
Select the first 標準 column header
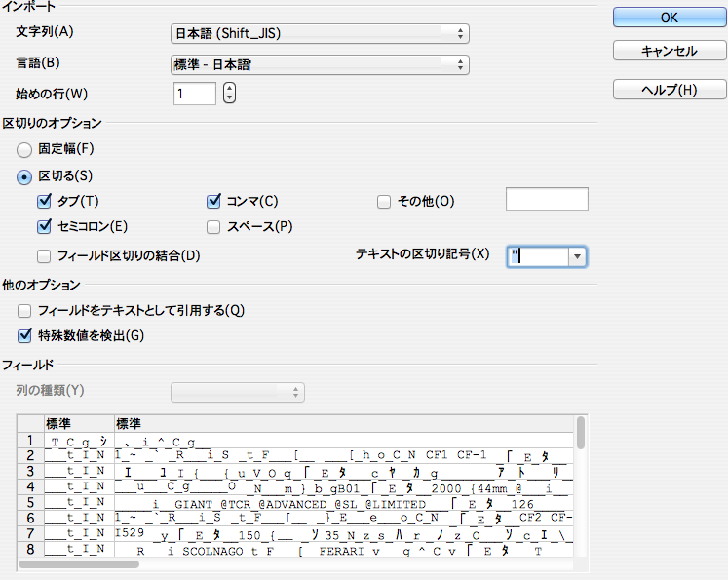pyautogui.click(x=79, y=423)
